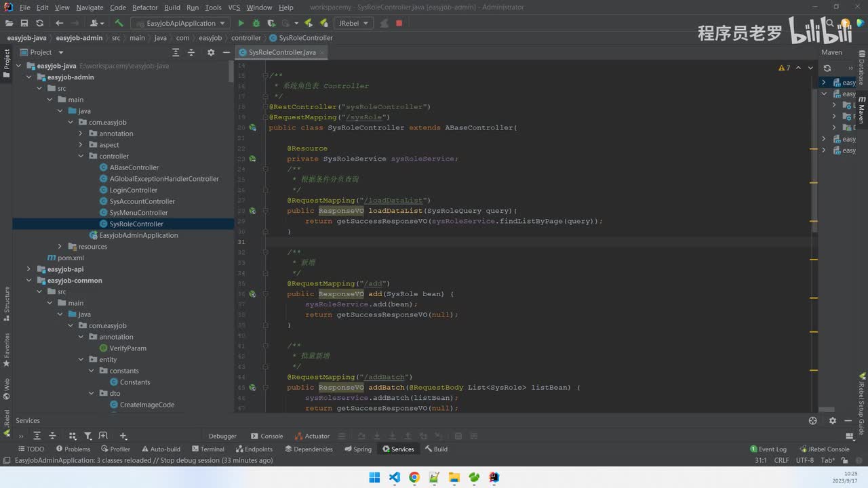Screen dimensions: 868x488
Task: Open the EasyjobApiApplication run configuration dropdown
Action: click(x=180, y=23)
